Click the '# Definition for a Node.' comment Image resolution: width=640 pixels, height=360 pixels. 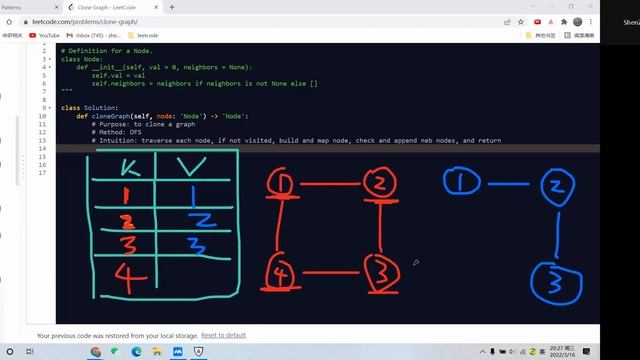point(107,51)
